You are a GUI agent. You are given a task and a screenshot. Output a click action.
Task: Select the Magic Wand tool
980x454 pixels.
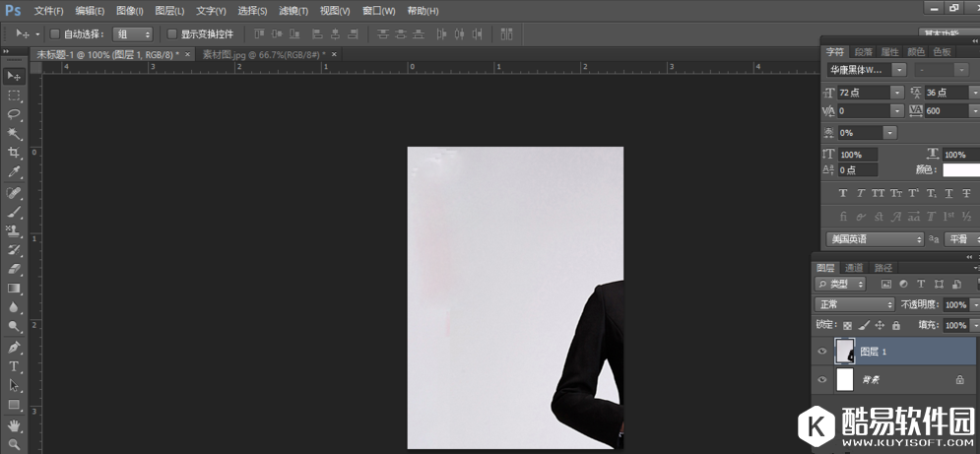coord(14,133)
